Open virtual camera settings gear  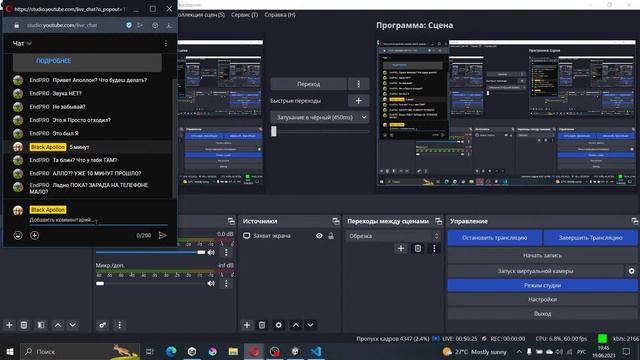[631, 271]
